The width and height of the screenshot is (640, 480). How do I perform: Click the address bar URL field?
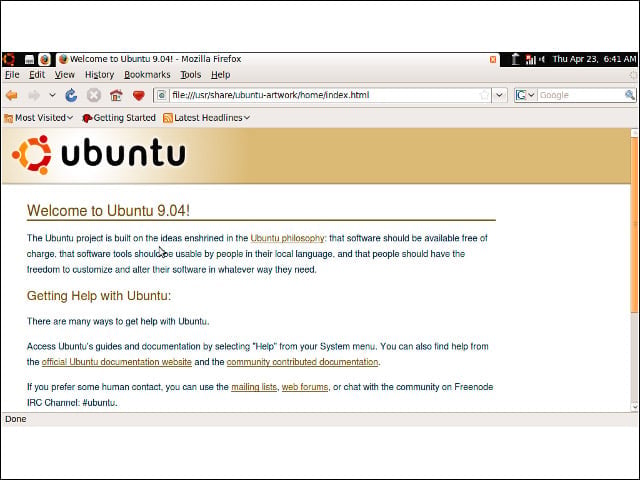322,95
